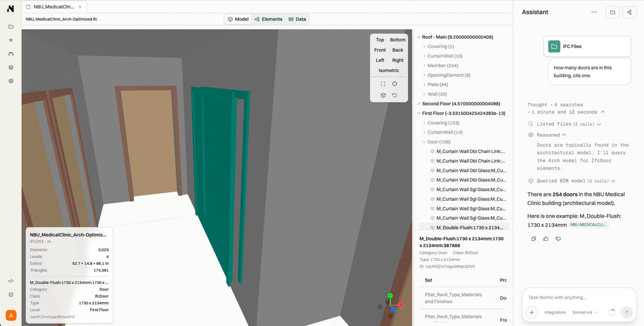
Task: Open the code brackets icon in sidebar
Action: point(11,281)
